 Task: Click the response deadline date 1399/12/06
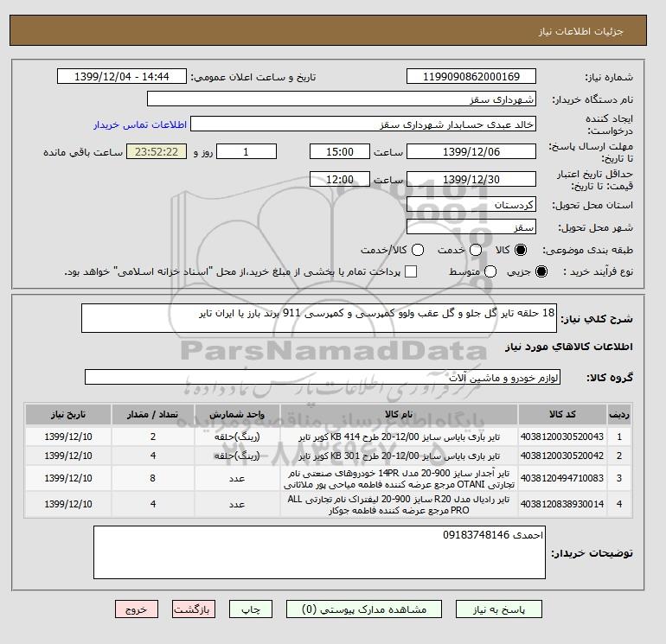471,151
